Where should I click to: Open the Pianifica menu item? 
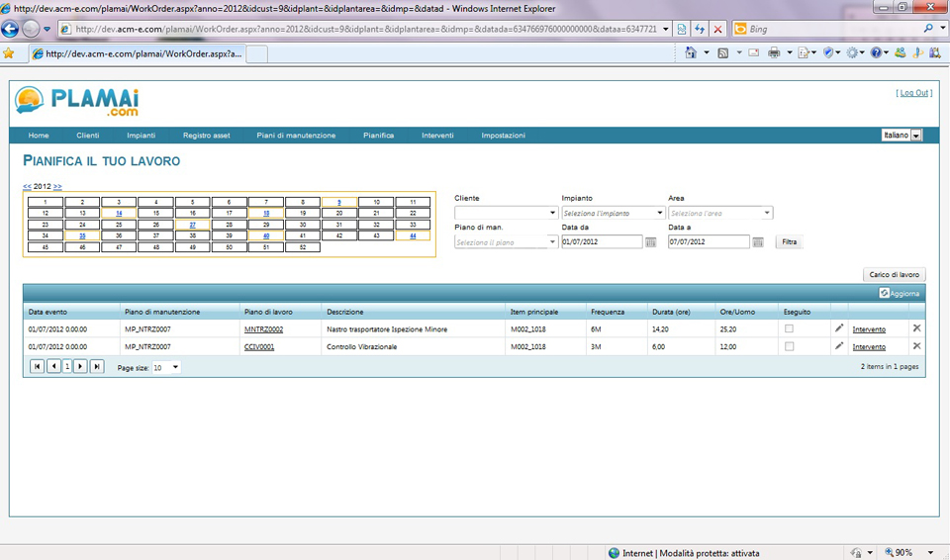coord(379,136)
